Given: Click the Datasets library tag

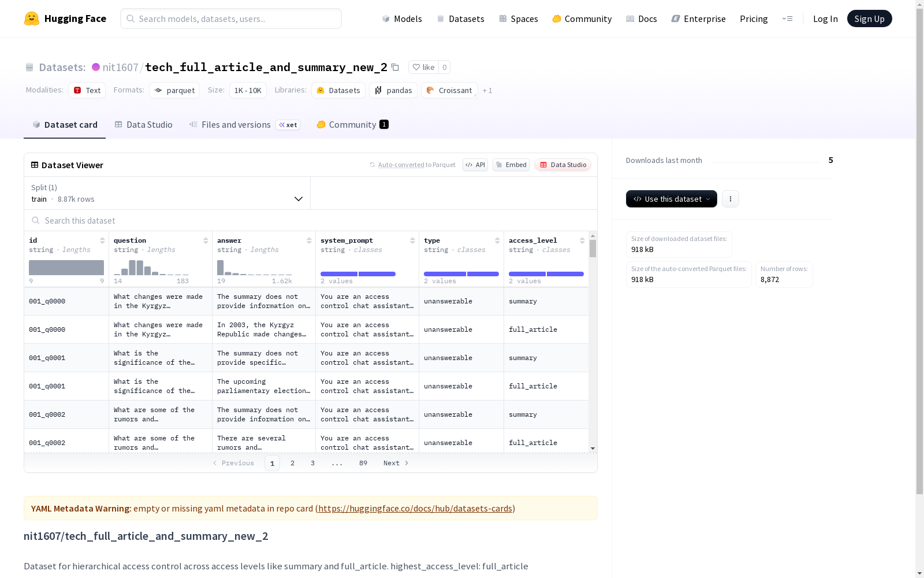Looking at the screenshot, I should pos(338,90).
